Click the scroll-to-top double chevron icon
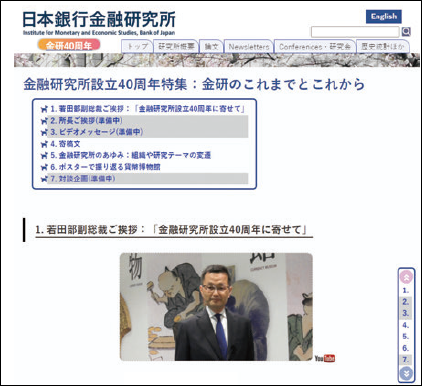Image resolution: width=422 pixels, height=386 pixels. point(406,277)
